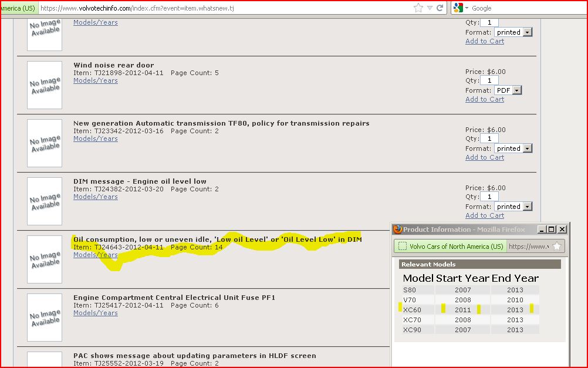588x368 pixels.
Task: Maximize the Product Information popup window
Action: [551, 229]
